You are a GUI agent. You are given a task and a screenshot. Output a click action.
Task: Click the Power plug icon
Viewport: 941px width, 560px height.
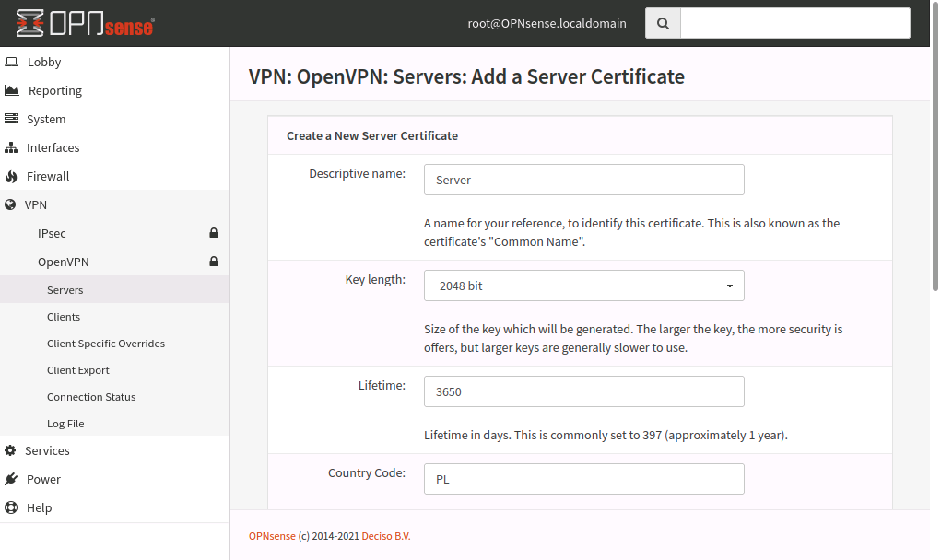pyautogui.click(x=11, y=479)
